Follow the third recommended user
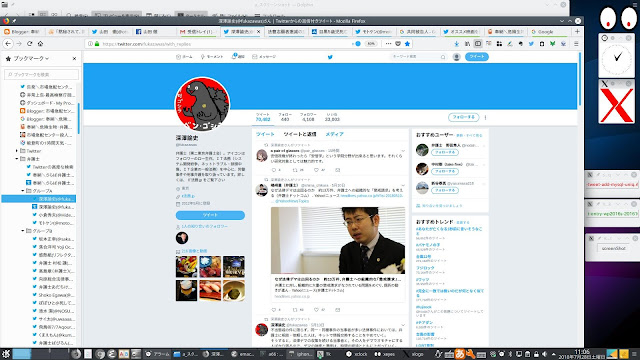 point(444,191)
